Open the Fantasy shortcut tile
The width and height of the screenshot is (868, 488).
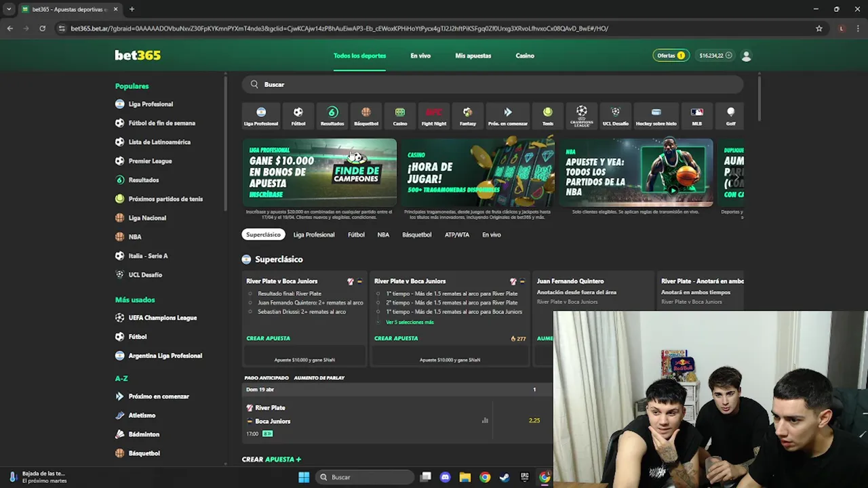467,116
